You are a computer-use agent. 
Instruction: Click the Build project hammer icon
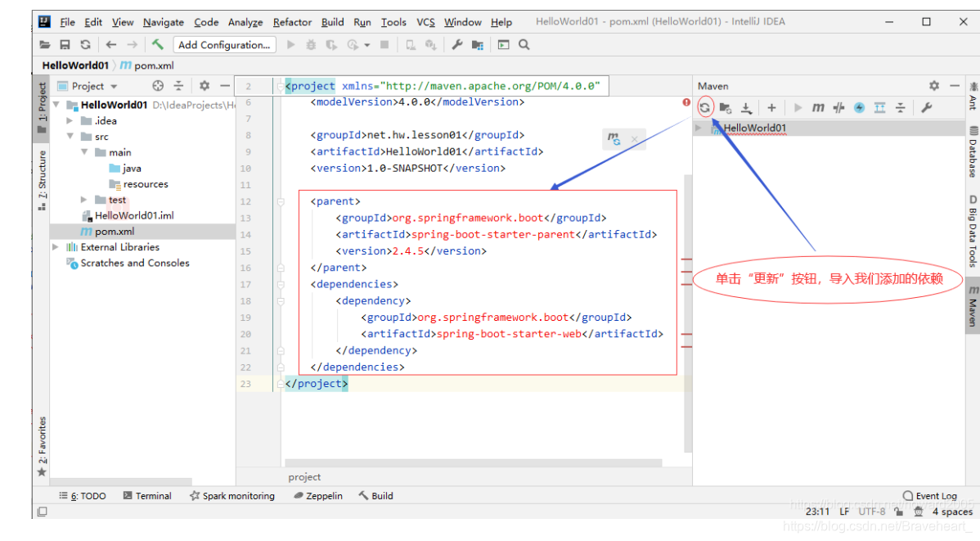[158, 44]
